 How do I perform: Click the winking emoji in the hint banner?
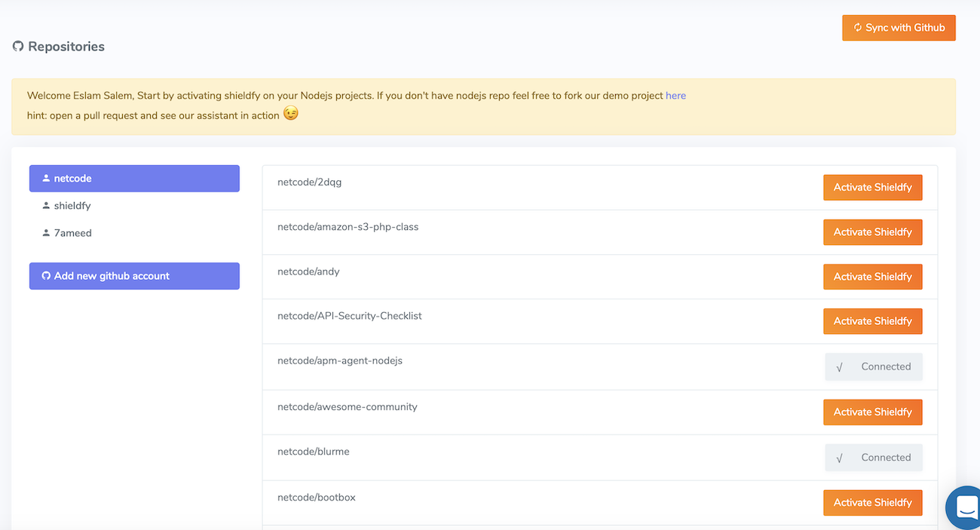(291, 114)
